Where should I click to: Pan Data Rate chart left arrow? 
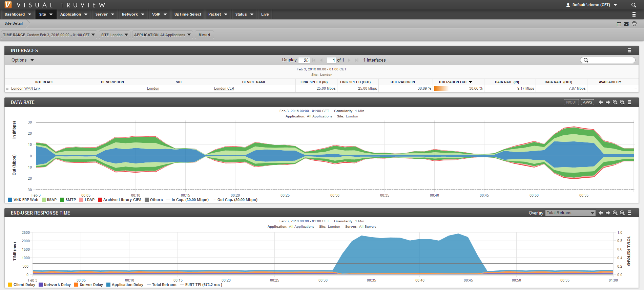(601, 102)
